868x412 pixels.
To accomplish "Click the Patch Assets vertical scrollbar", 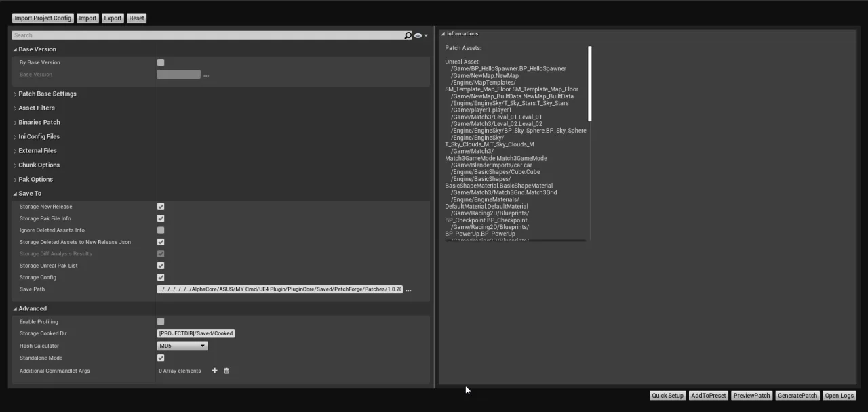I will 590,84.
